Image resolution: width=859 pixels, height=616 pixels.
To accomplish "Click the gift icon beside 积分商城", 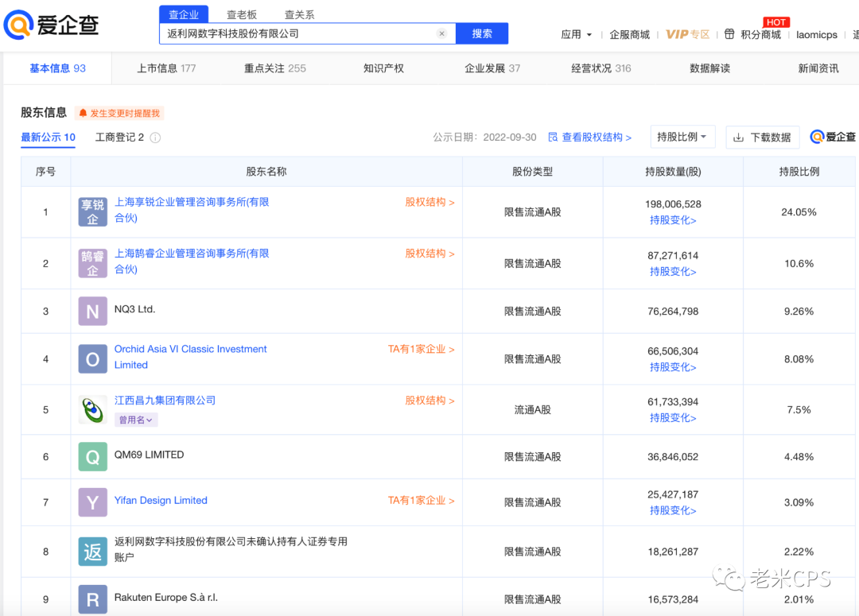I will (x=729, y=34).
